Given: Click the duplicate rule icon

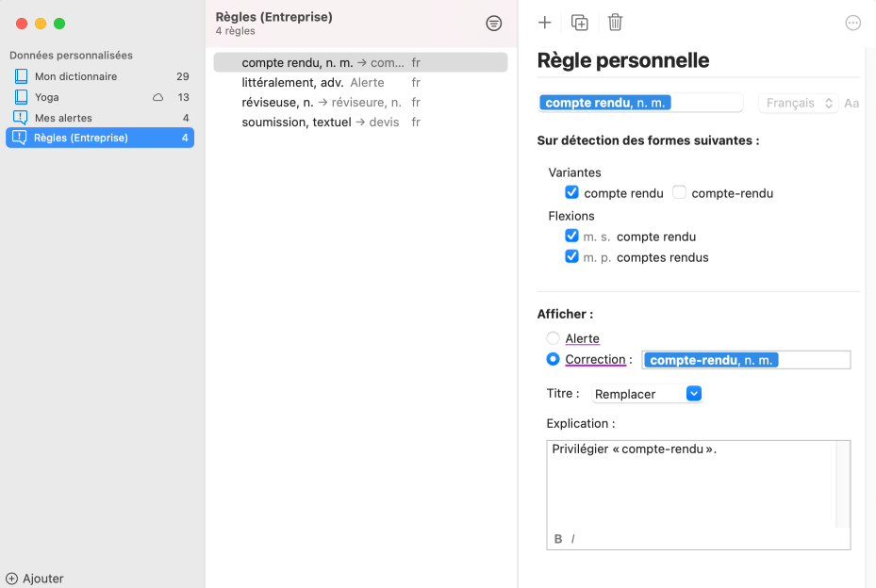Looking at the screenshot, I should pyautogui.click(x=580, y=23).
